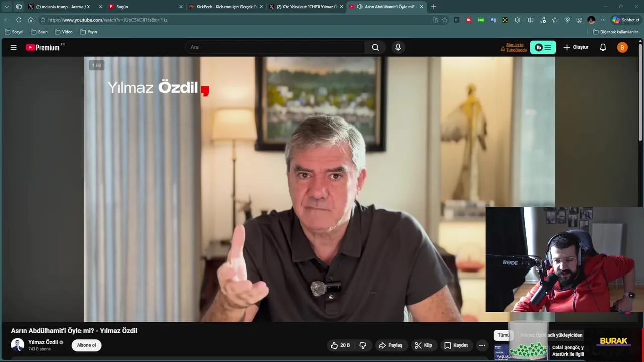Viewport: 644px width, 362px height.
Task: Open the orange B account avatar
Action: [622, 47]
